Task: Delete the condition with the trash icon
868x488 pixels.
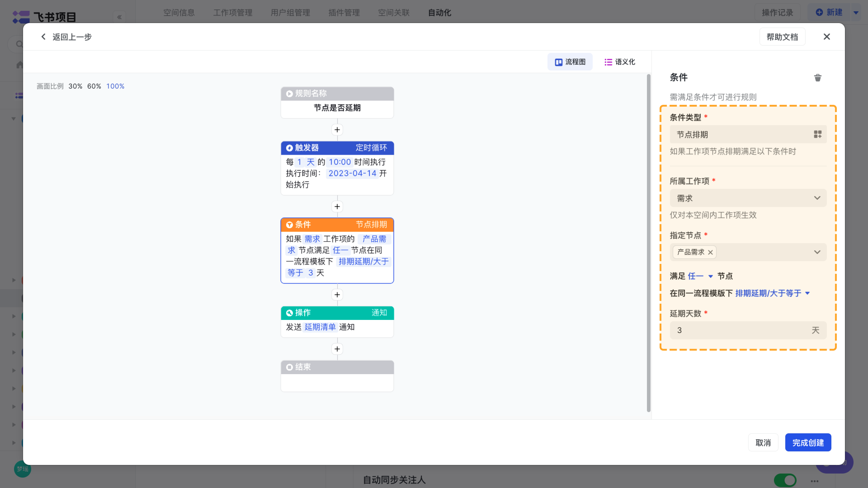Action: pyautogui.click(x=818, y=78)
